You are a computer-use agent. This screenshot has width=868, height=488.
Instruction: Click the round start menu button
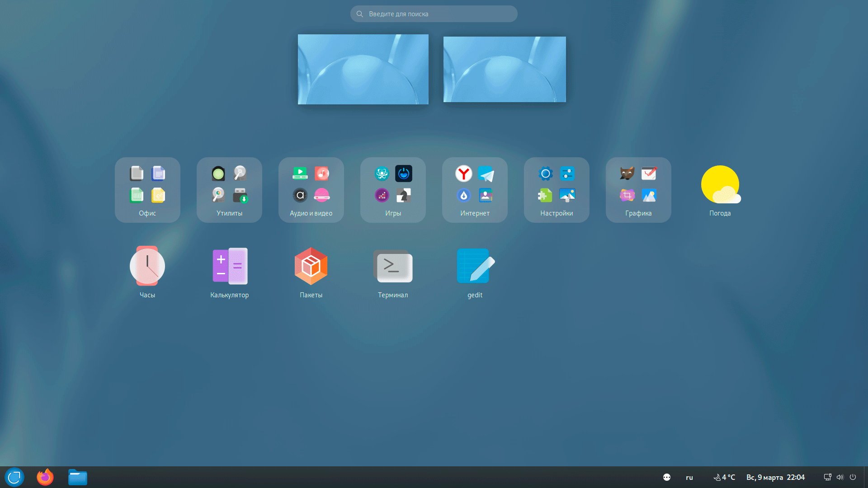point(14,477)
